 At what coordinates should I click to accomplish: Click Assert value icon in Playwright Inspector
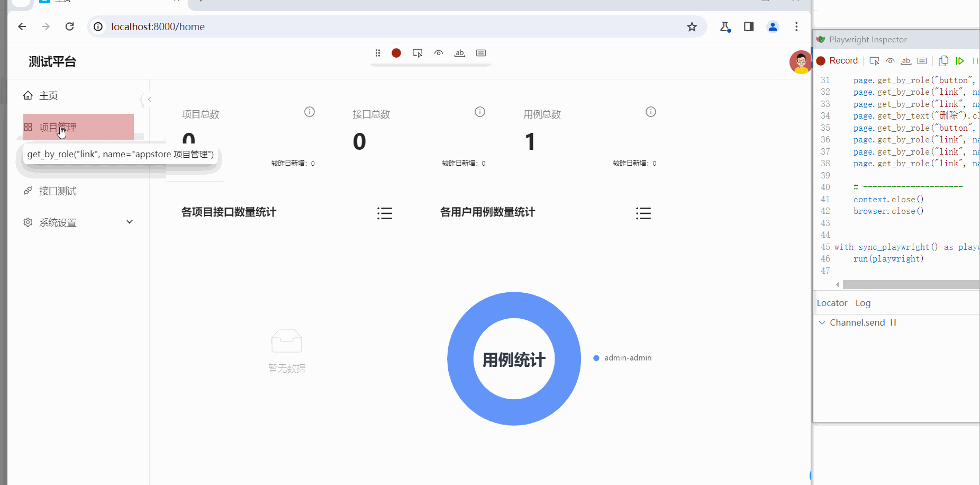[922, 61]
